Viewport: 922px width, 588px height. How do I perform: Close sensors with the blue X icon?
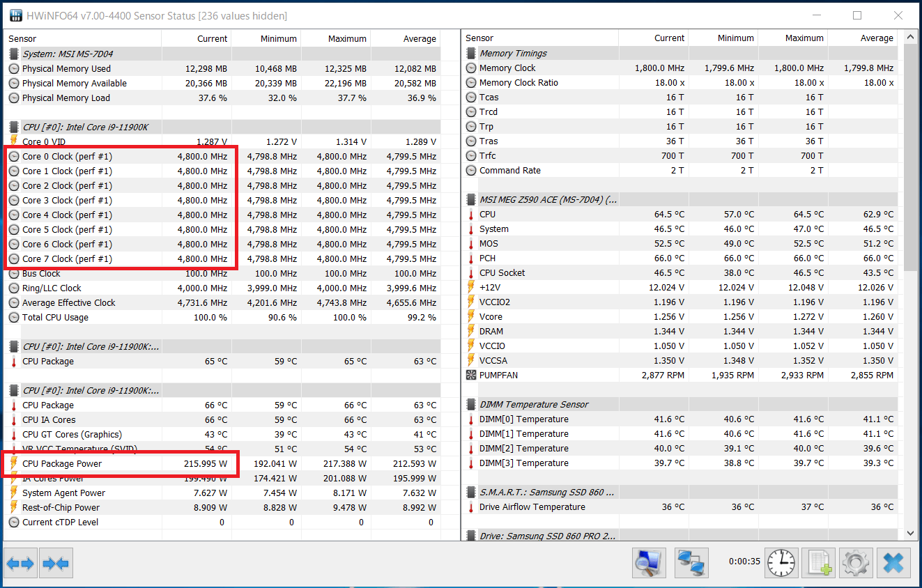point(893,562)
